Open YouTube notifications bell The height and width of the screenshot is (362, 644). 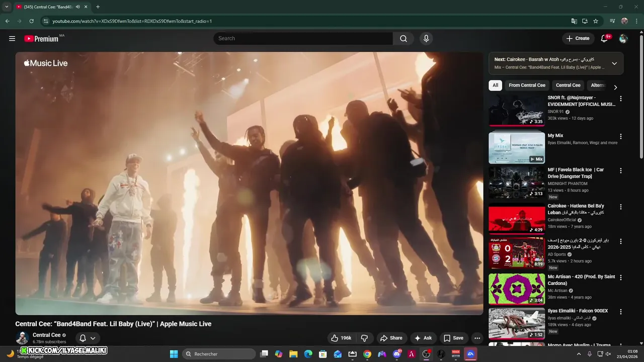click(x=605, y=39)
